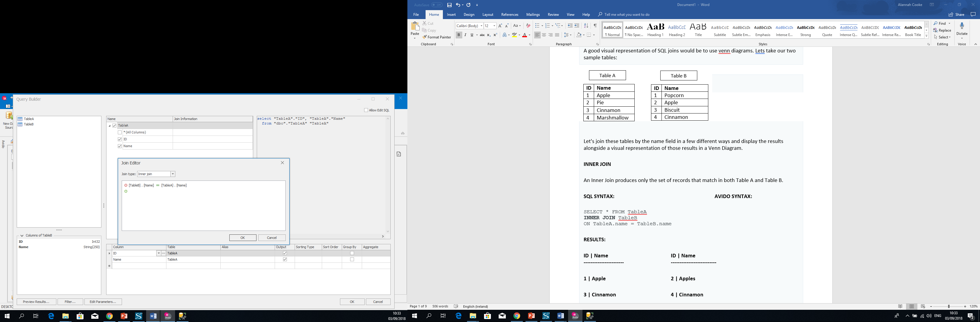Screen dimensions: 980x322
Task: Redo action in Word title bar
Action: pos(469,5)
